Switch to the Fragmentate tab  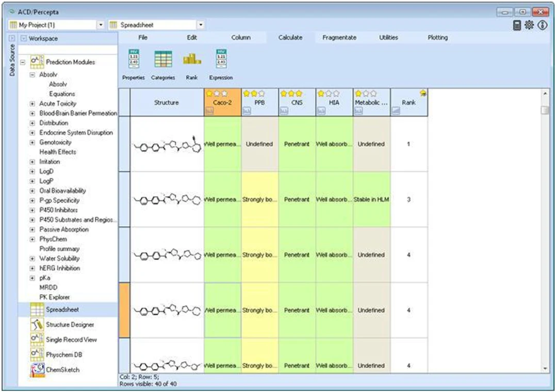point(339,38)
